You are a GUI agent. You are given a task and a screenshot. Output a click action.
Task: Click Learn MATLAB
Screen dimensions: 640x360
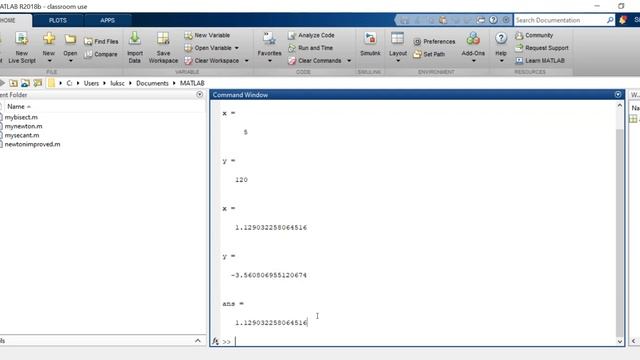[540, 60]
